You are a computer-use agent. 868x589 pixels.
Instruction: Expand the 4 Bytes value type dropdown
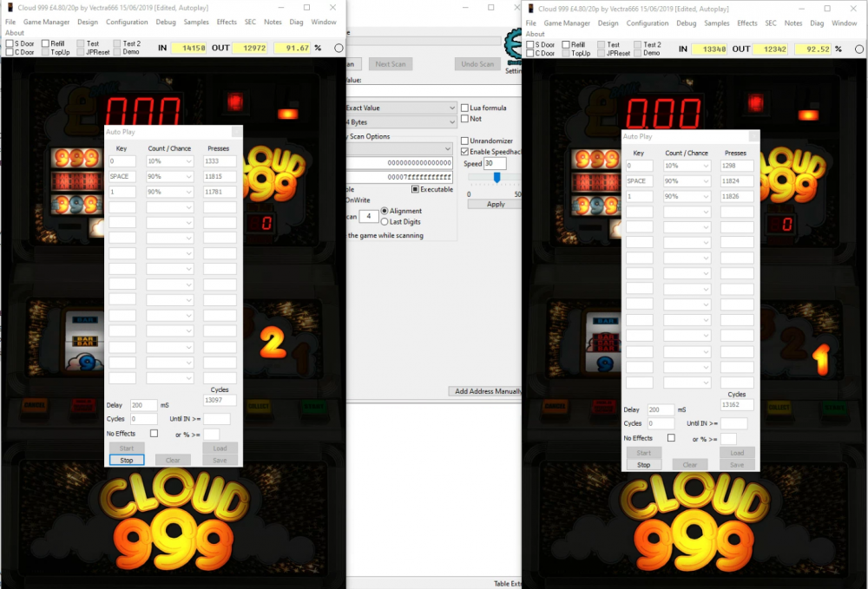[399, 122]
